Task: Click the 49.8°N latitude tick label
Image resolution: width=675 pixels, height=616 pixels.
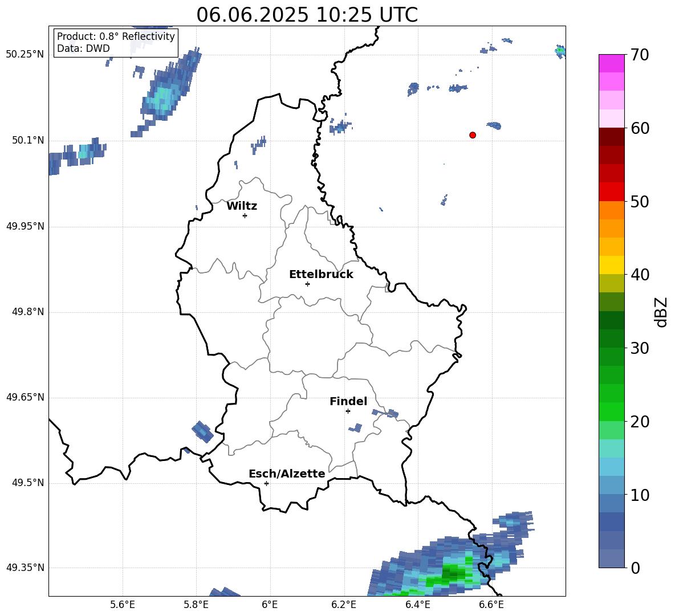Action: tap(29, 312)
